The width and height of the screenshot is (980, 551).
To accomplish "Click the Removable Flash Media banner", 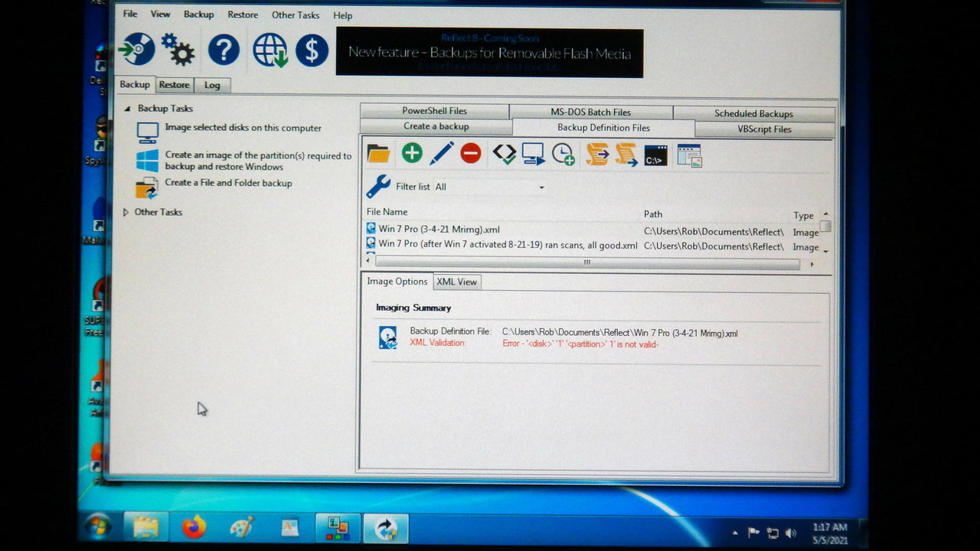I will tap(490, 53).
